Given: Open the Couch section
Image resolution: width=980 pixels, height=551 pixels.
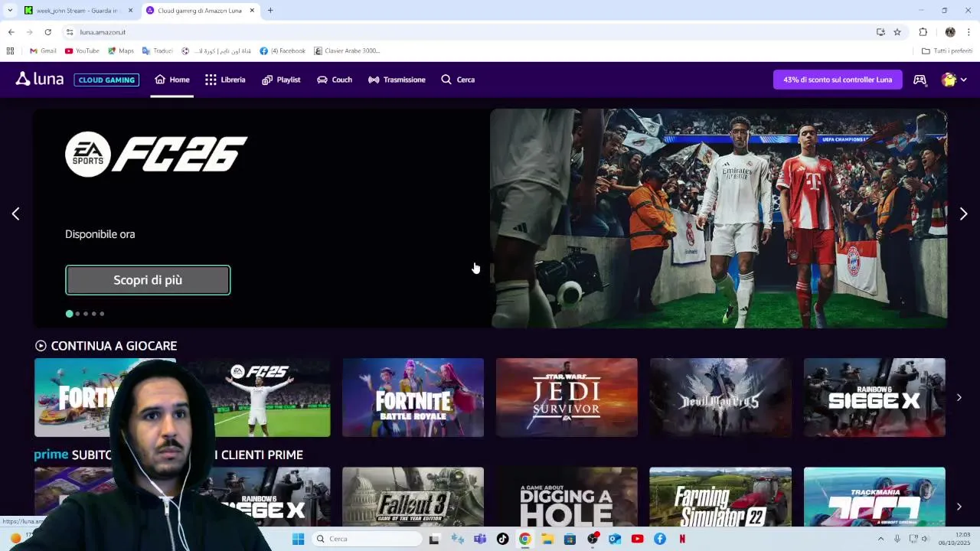Looking at the screenshot, I should coord(335,80).
